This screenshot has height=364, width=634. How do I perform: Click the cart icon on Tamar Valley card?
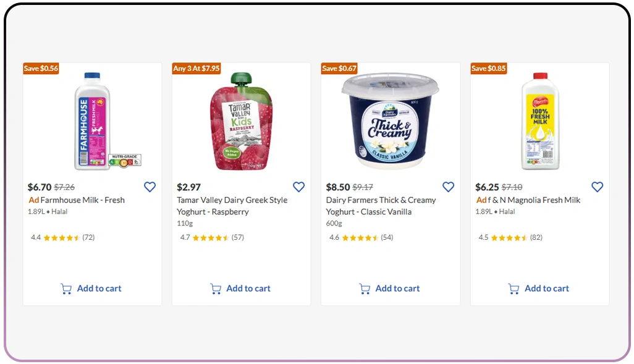coord(216,288)
